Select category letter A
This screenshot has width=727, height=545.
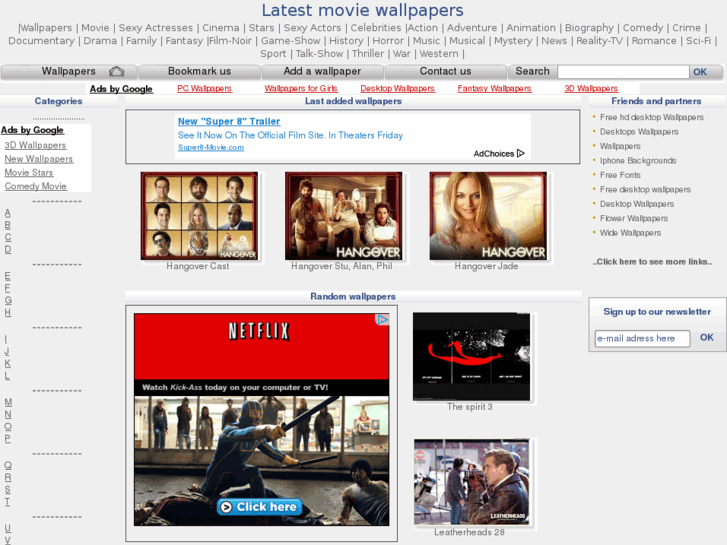click(7, 213)
